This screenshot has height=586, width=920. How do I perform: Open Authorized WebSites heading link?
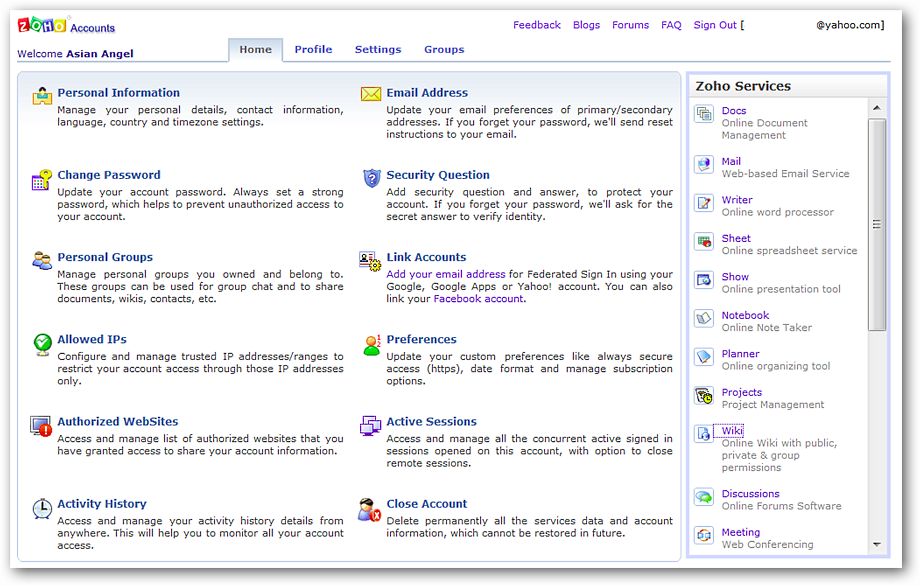pos(117,421)
